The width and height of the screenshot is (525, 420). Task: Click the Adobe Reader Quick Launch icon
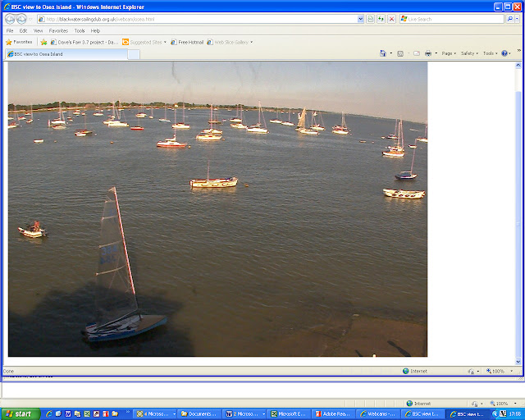(106, 414)
